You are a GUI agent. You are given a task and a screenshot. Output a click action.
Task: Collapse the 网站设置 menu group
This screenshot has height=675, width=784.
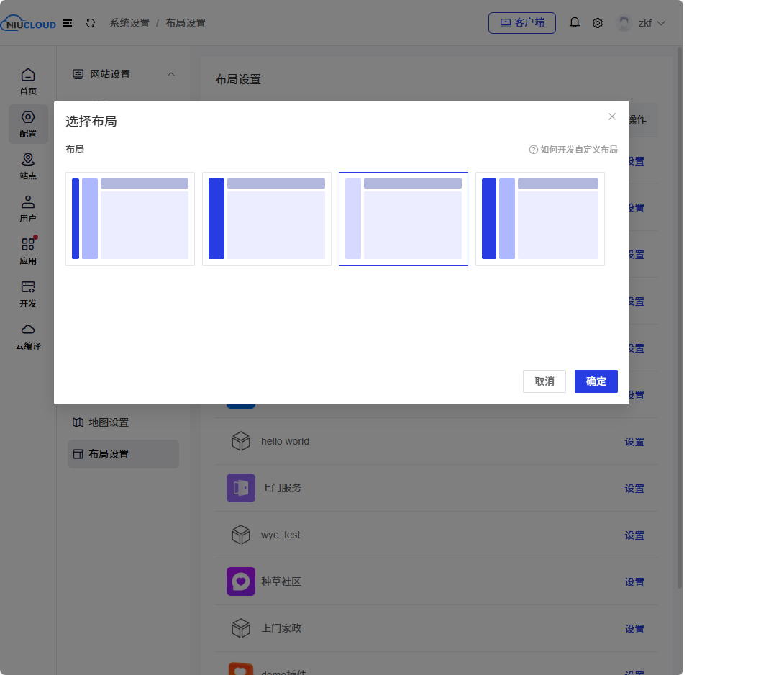[171, 74]
